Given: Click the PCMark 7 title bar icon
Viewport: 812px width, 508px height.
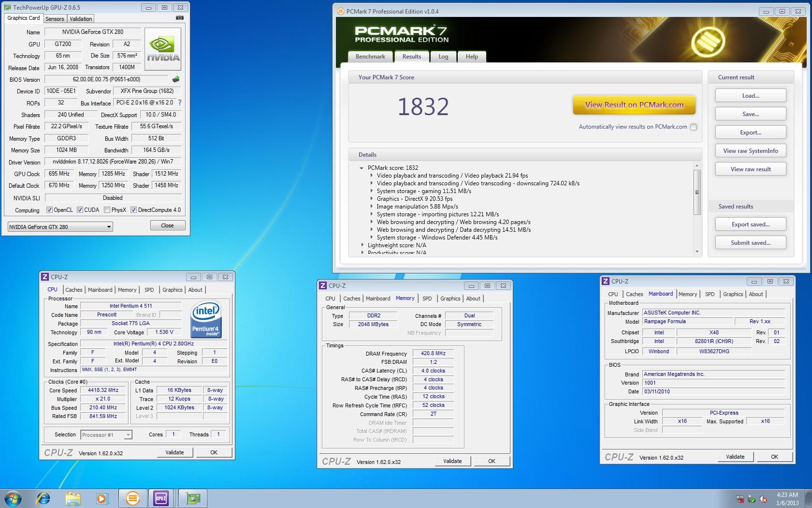Looking at the screenshot, I should pyautogui.click(x=341, y=11).
